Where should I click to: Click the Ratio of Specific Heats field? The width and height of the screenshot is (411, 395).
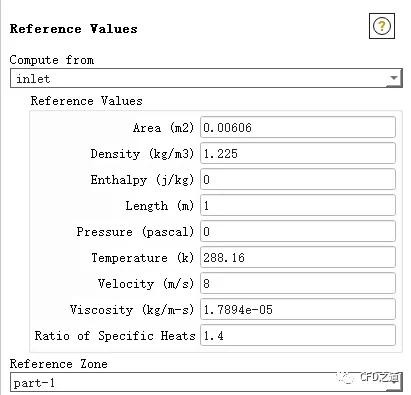point(298,335)
